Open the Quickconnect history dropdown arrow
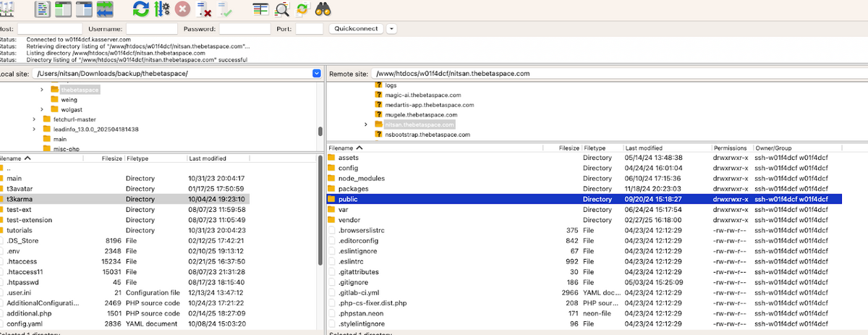 (391, 29)
